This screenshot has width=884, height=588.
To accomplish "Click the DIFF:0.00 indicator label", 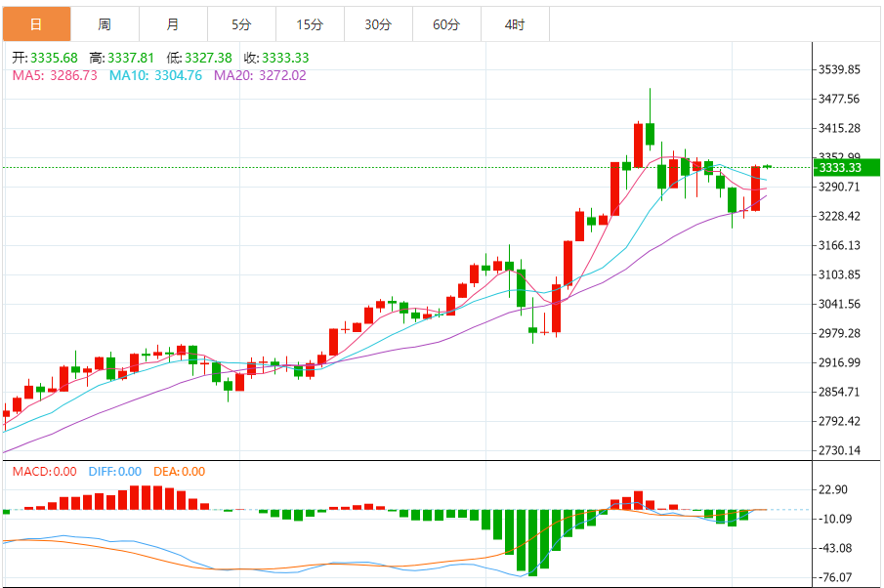I will point(115,472).
